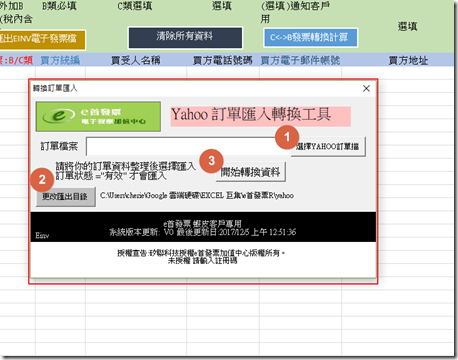Click the 訂單檔案 file path input field
The height and width of the screenshot is (360, 458).
(x=188, y=146)
